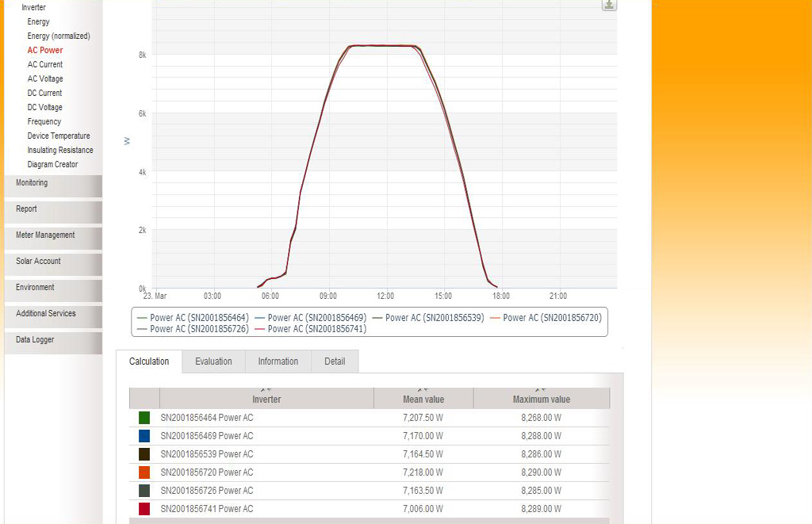
Task: Open Diagram Creator from the sidebar
Action: click(x=52, y=165)
